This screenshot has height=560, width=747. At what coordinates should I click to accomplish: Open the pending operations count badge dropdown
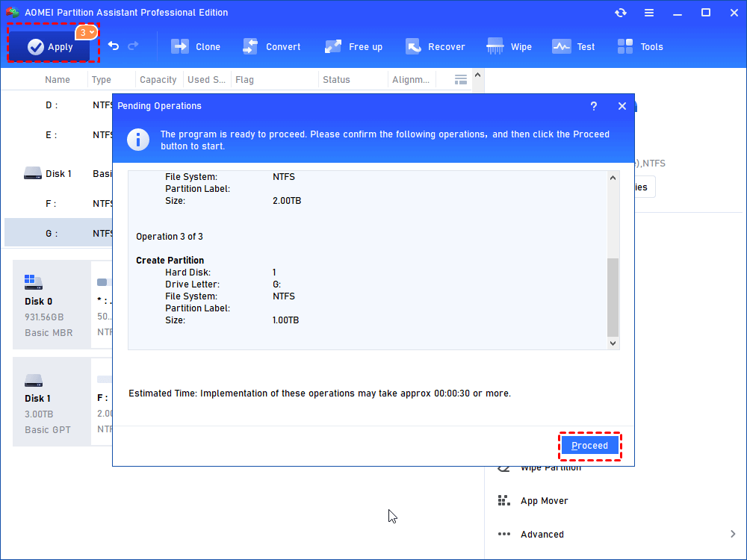click(86, 32)
